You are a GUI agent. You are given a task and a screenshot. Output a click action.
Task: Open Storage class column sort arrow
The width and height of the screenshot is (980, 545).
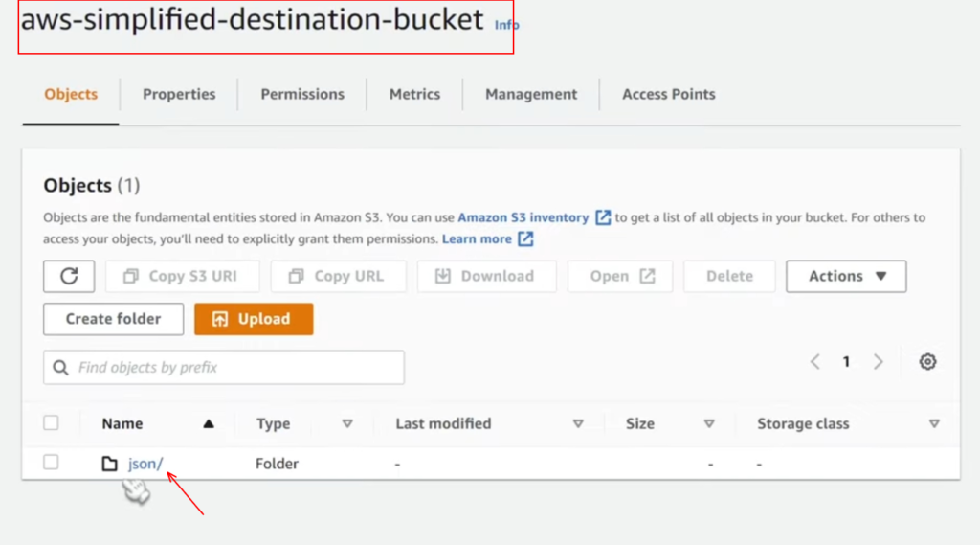pos(934,424)
